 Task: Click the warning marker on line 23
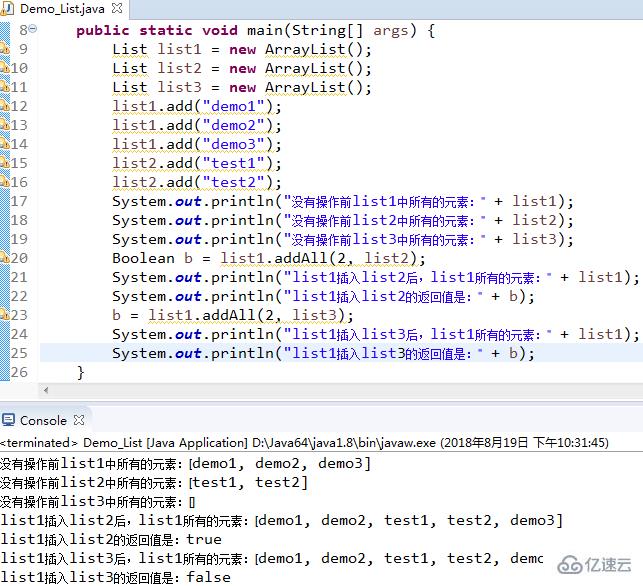(5, 315)
